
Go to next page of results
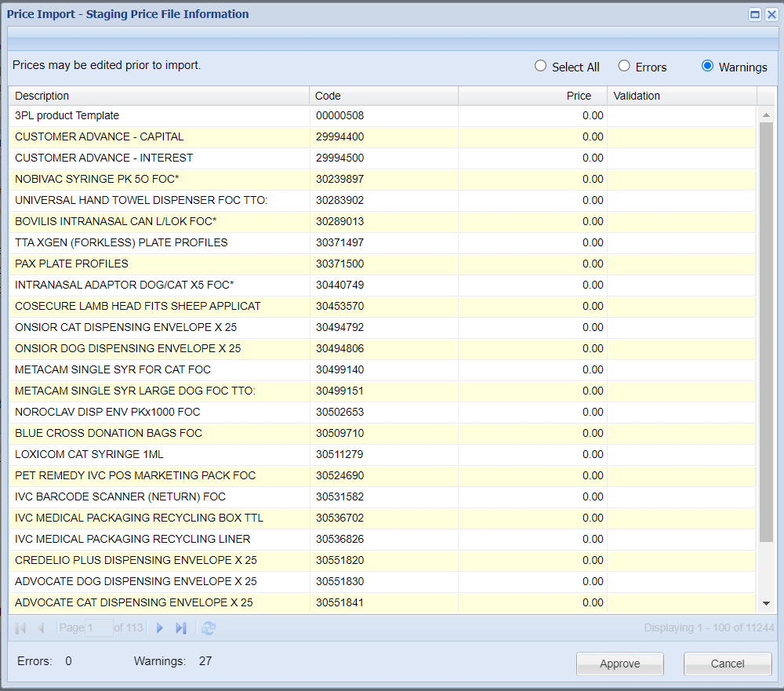pos(160,627)
